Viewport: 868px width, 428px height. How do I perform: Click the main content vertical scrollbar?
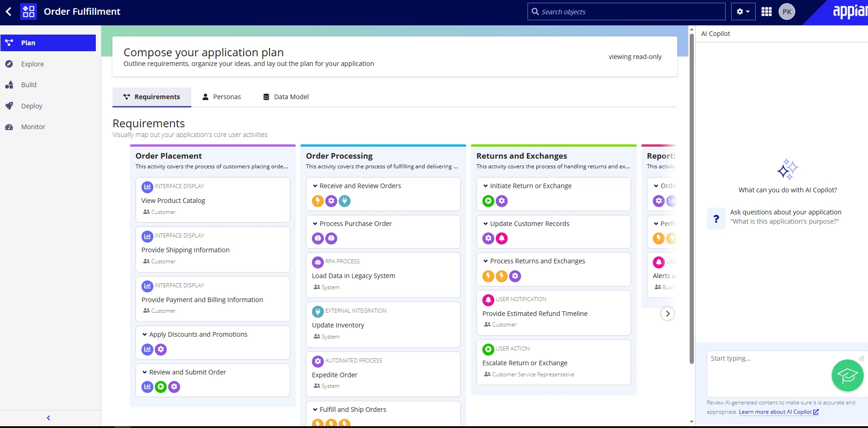692,198
